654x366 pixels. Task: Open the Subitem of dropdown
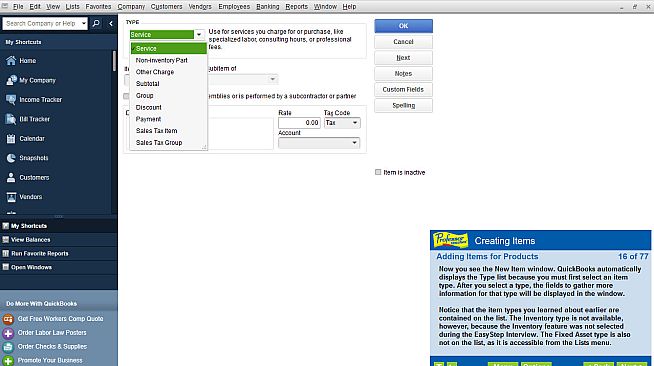[x=272, y=79]
